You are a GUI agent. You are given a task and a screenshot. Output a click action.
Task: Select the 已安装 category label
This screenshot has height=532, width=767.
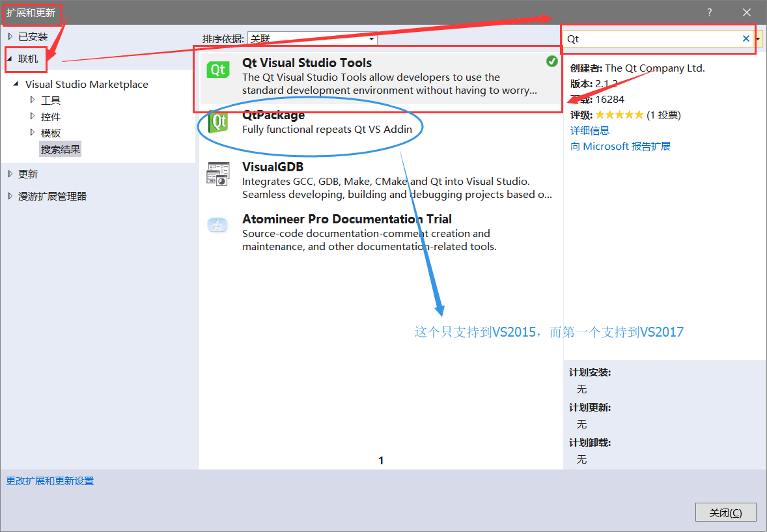click(x=33, y=36)
